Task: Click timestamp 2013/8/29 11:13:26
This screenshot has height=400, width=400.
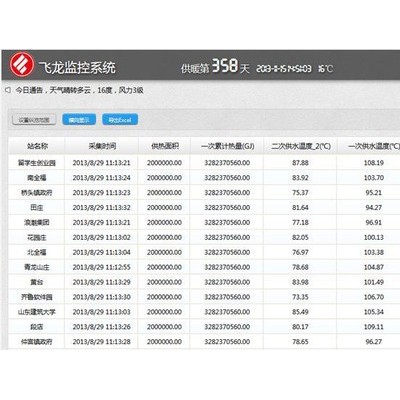Action: click(x=102, y=327)
